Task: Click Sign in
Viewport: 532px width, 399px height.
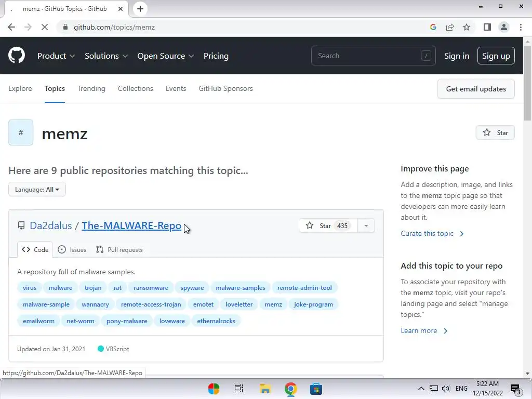Action: [x=457, y=56]
